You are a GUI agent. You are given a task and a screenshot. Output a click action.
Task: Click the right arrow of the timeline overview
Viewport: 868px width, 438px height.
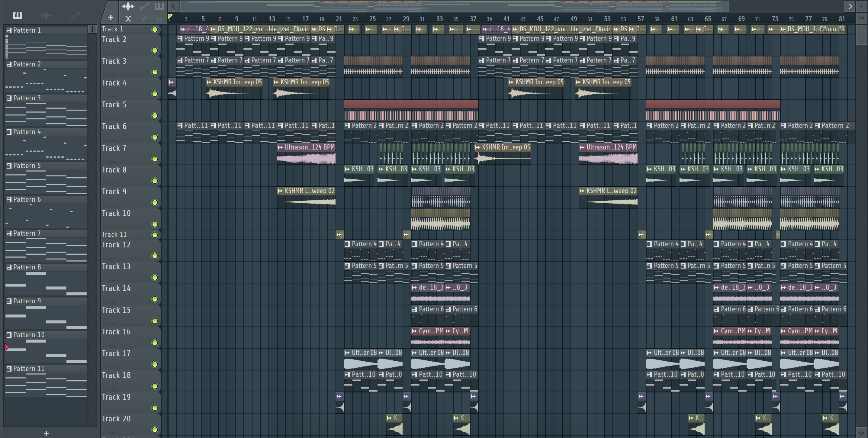pos(850,6)
